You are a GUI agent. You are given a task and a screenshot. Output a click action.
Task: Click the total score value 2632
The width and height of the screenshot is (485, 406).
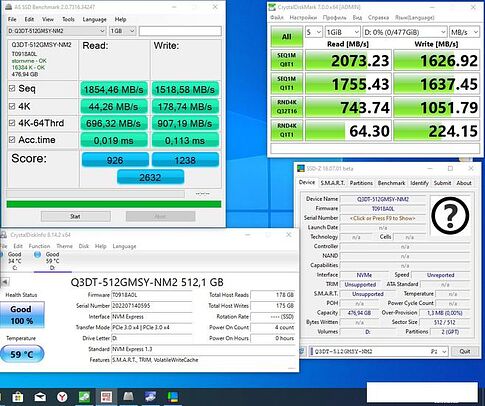point(150,177)
